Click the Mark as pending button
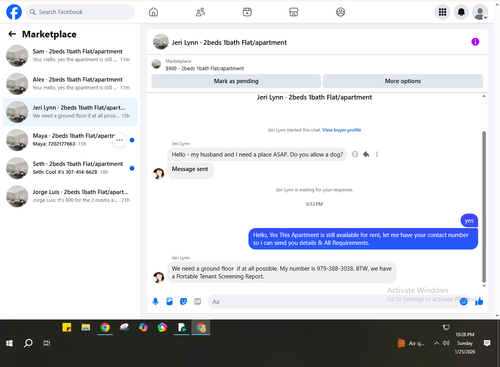Viewport: 500px width, 367px height. pos(236,81)
